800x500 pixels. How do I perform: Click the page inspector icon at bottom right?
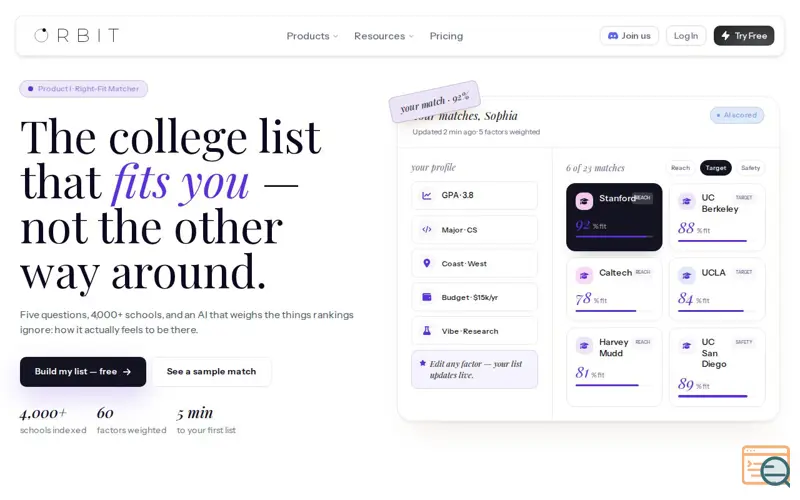tap(766, 466)
